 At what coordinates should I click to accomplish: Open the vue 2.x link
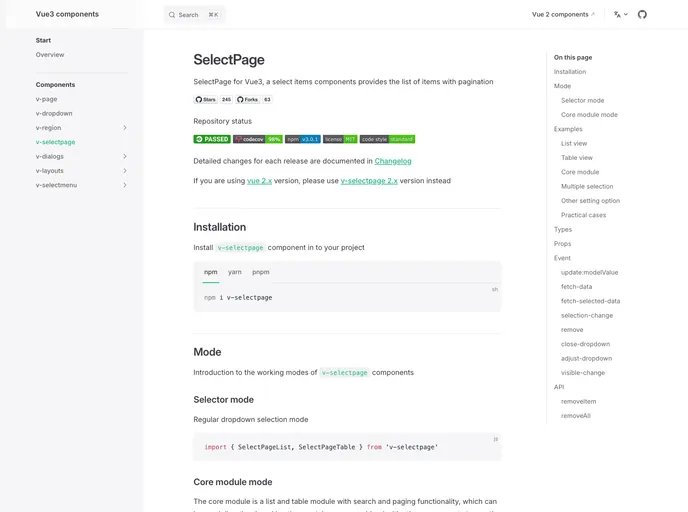pos(259,181)
